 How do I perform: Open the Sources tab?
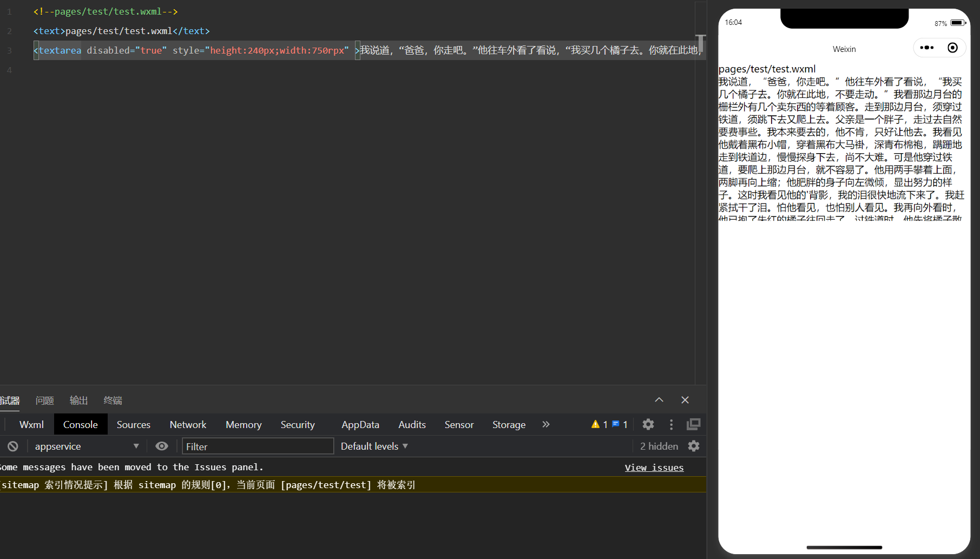pos(134,425)
